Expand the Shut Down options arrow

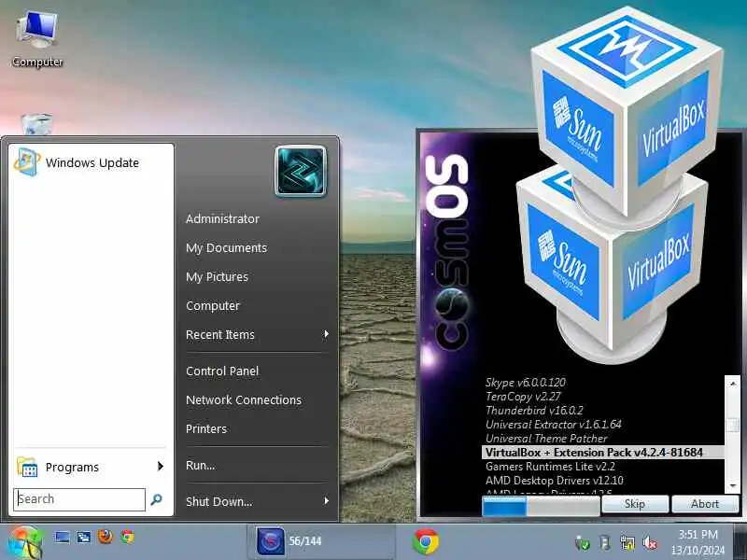pos(326,501)
